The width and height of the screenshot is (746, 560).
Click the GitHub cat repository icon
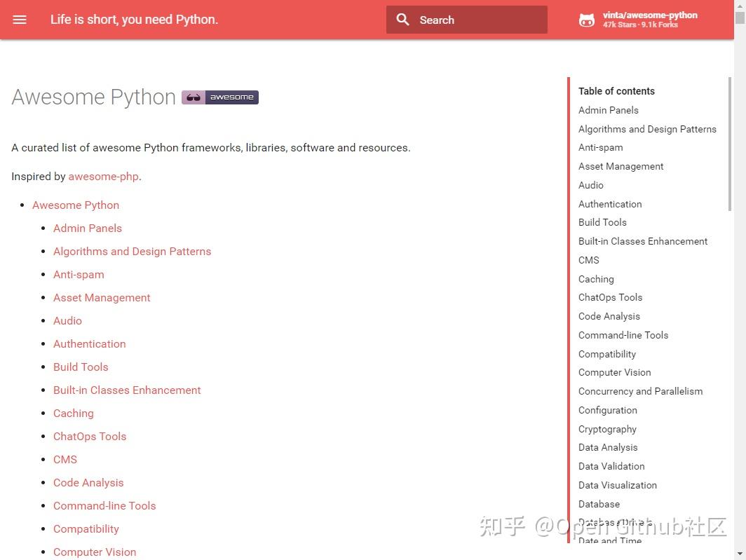tap(587, 20)
